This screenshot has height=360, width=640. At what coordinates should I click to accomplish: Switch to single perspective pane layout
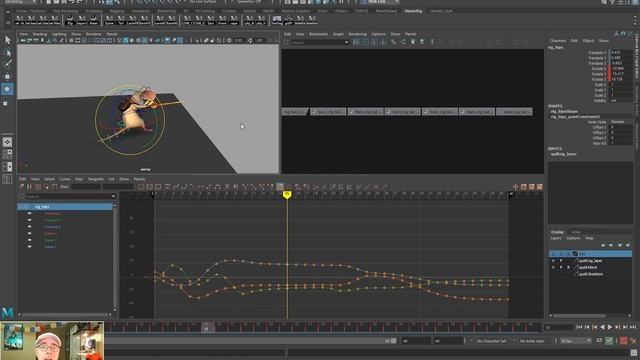[7, 142]
